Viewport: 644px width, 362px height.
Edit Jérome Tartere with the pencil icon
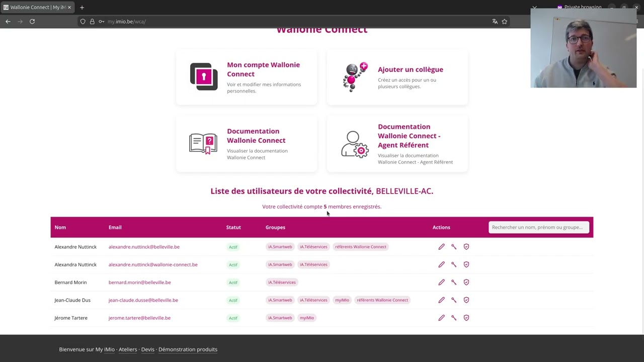(441, 318)
